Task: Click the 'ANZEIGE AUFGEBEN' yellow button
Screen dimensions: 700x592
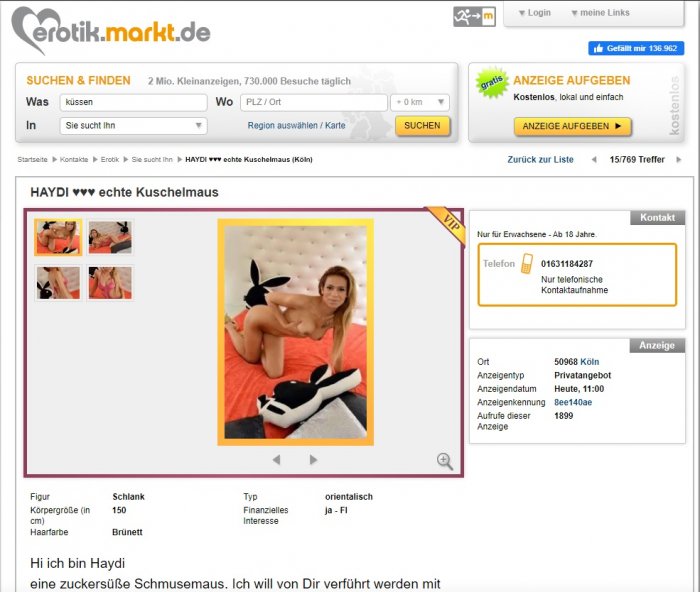Action: 572,126
